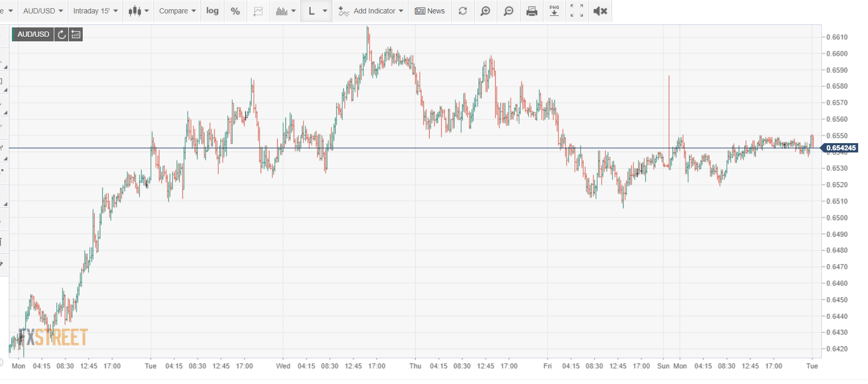
Task: Reset the AUD/USD series with the circular arrow
Action: (x=62, y=34)
